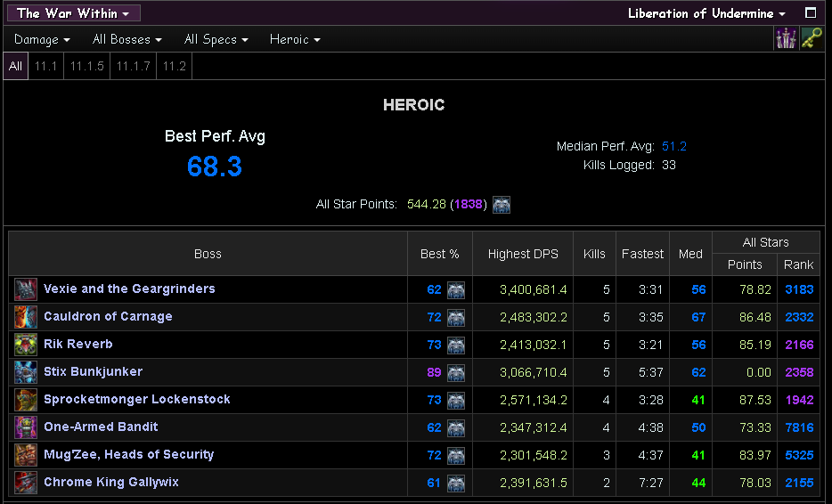Open Cauldron of Carnage link

click(109, 316)
